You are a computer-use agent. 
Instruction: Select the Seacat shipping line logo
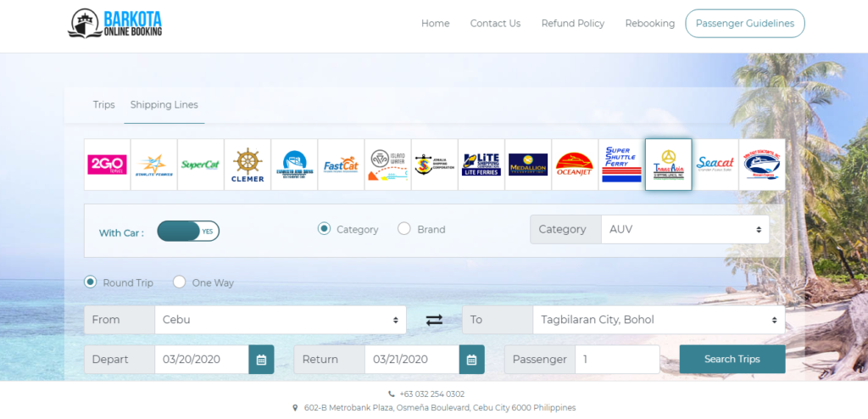pyautogui.click(x=715, y=165)
